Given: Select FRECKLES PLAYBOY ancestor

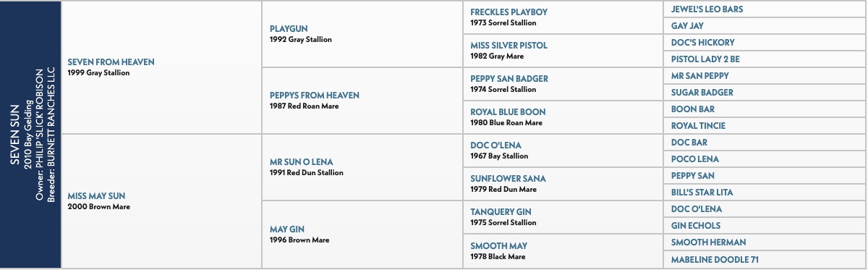Looking at the screenshot, I should (x=509, y=12).
